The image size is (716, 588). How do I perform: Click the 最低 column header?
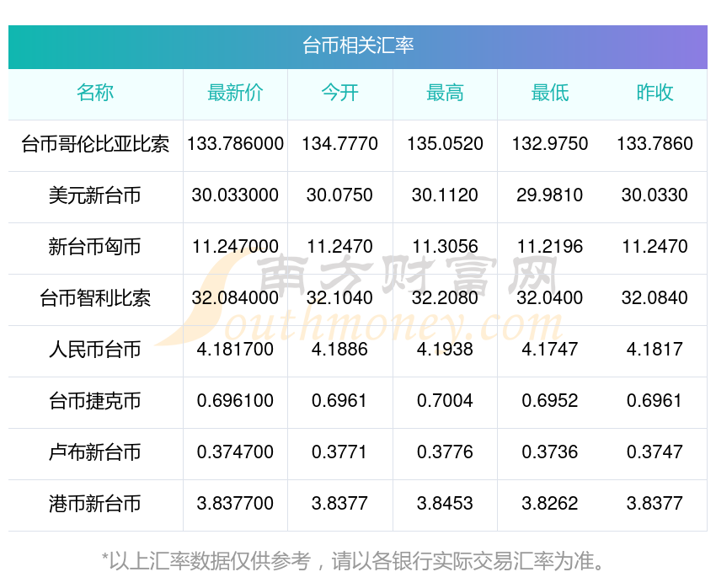(550, 93)
